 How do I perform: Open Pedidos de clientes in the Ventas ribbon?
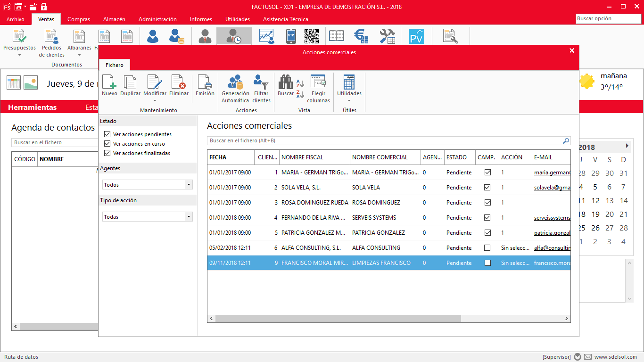click(51, 43)
